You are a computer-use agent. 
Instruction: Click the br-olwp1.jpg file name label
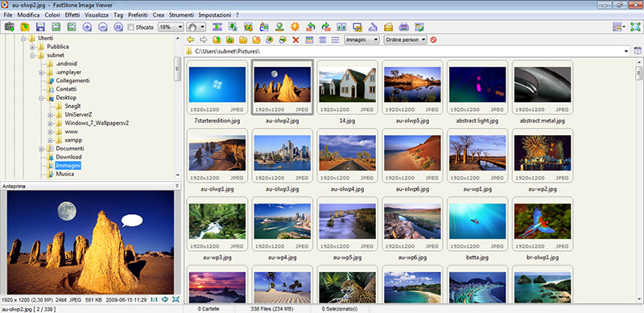(x=543, y=258)
